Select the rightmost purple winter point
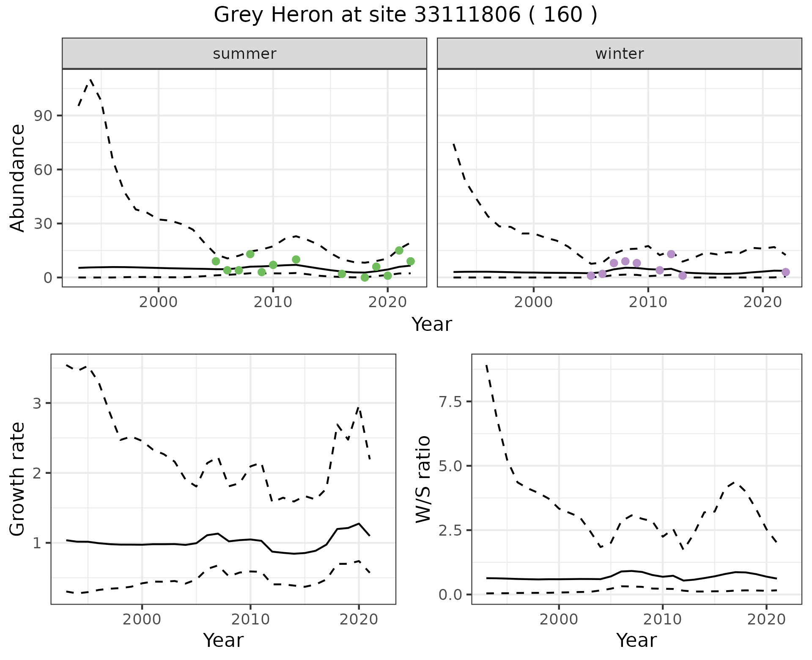The width and height of the screenshot is (812, 660). (x=786, y=272)
